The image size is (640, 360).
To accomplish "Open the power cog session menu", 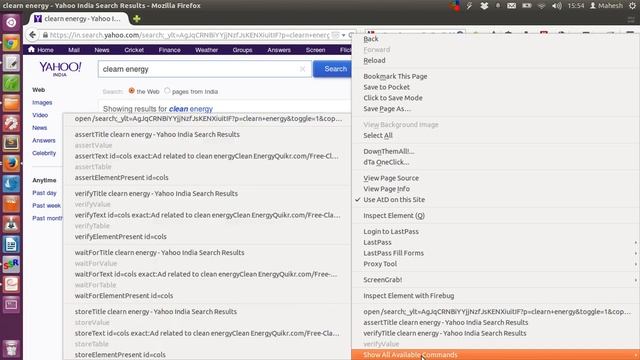I will (x=632, y=6).
